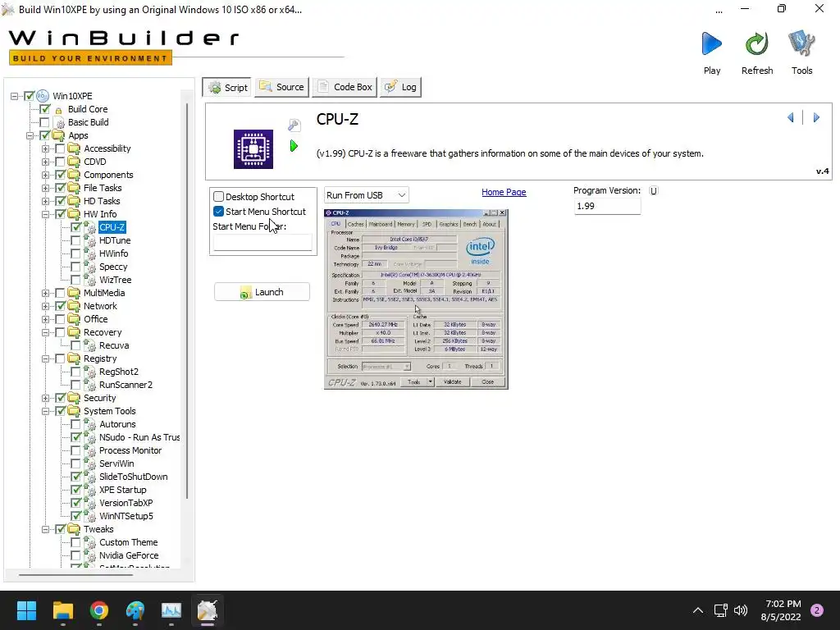Click the Recuva script icon

90,345
